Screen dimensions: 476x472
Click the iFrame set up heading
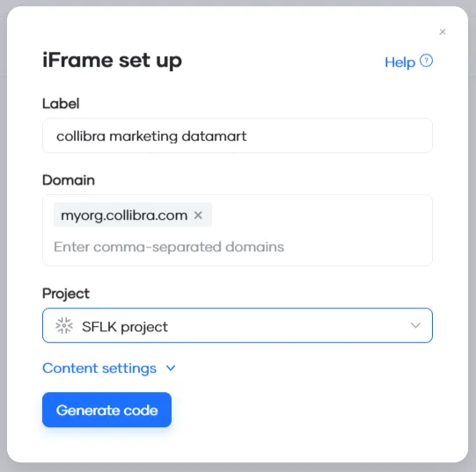[113, 60]
